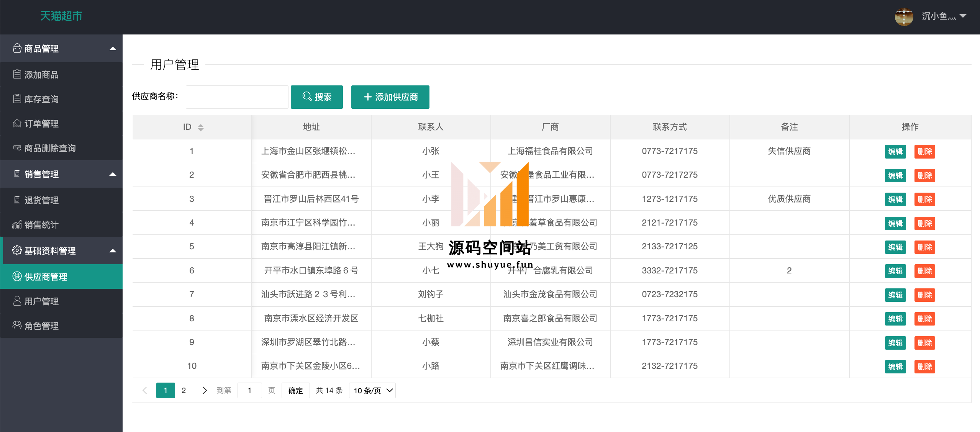Edit supplier row 3 with contact 小李
The height and width of the screenshot is (432, 980).
click(895, 199)
